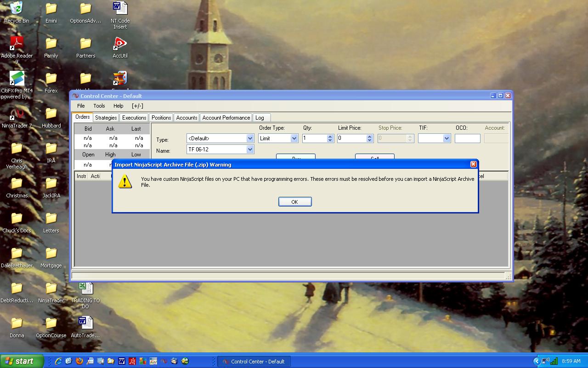Screen dimensions: 588x368
Task: Click OK in the warning dialog
Action: [295, 202]
